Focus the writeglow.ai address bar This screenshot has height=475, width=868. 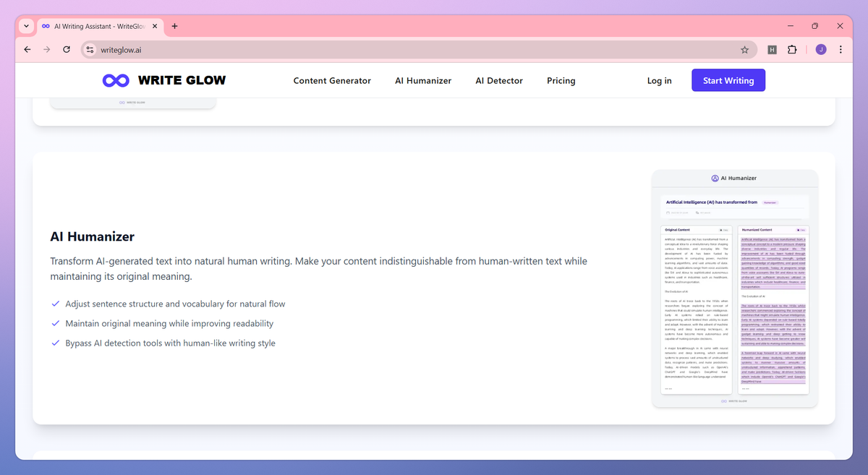[x=418, y=50]
